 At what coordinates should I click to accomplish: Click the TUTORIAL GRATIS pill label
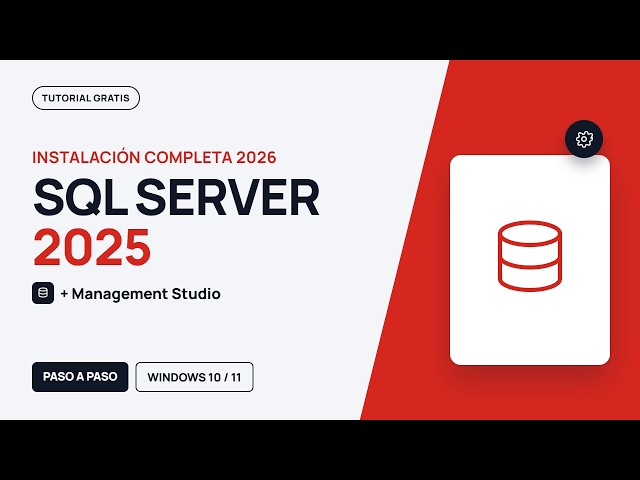[86, 98]
